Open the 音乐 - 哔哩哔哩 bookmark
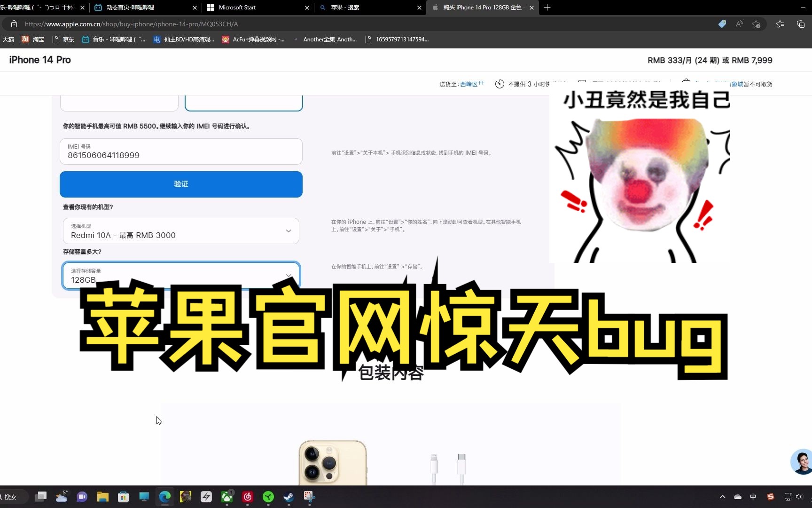This screenshot has width=812, height=508. click(114, 40)
